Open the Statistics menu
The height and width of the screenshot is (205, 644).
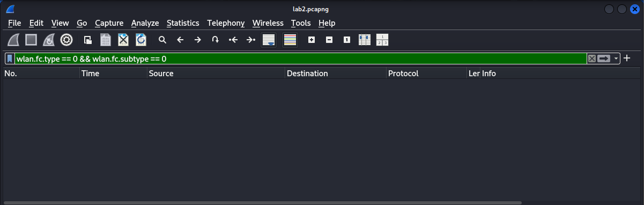183,23
